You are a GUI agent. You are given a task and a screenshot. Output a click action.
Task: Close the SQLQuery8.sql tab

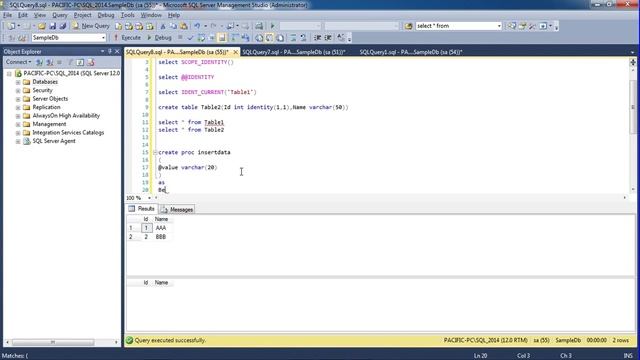(x=236, y=52)
